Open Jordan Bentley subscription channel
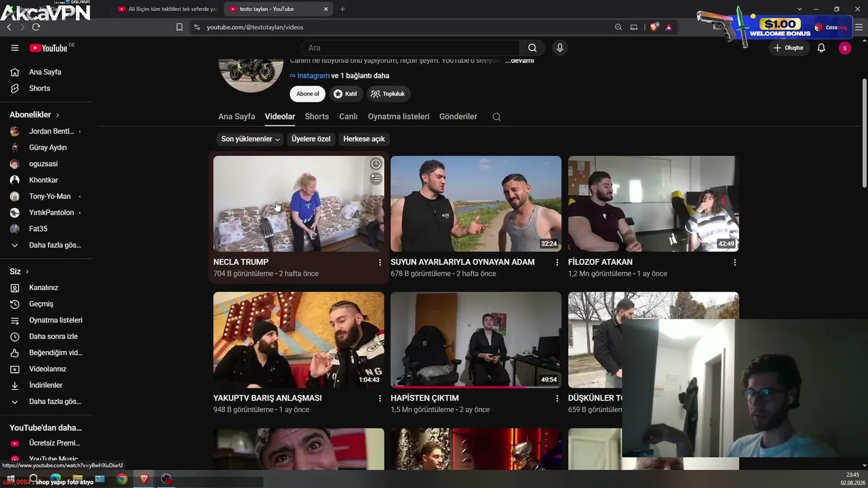The height and width of the screenshot is (488, 868). 47,131
